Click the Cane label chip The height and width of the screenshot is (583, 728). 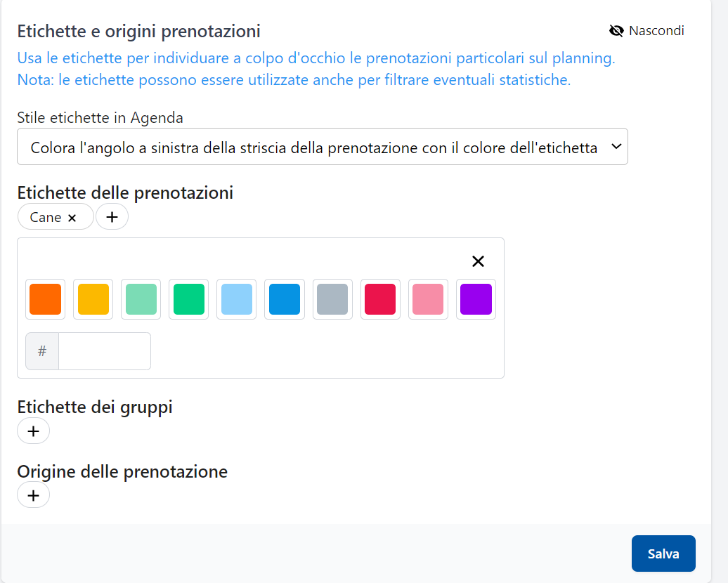click(x=46, y=218)
